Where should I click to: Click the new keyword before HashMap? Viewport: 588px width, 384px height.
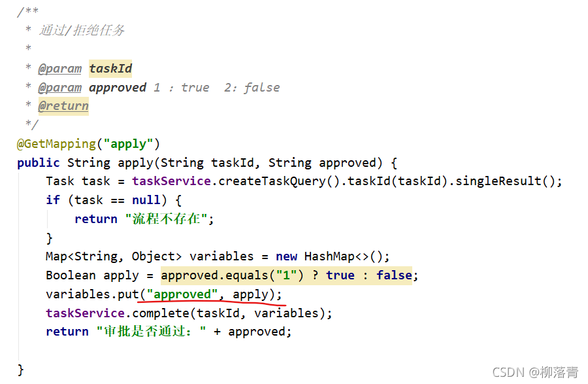[286, 256]
